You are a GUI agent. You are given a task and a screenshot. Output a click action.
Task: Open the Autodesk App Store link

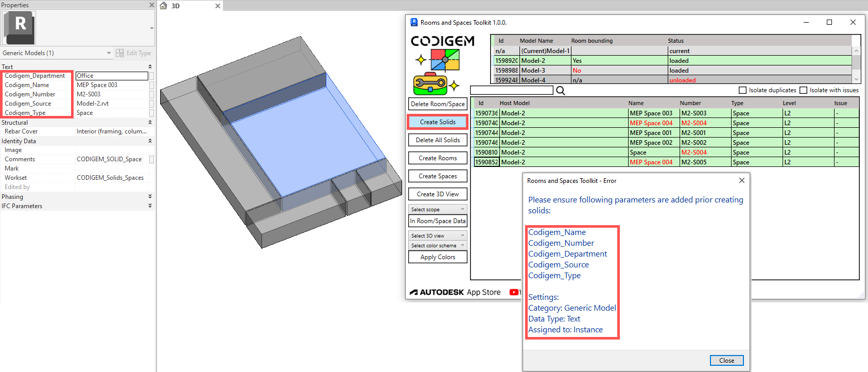(455, 292)
